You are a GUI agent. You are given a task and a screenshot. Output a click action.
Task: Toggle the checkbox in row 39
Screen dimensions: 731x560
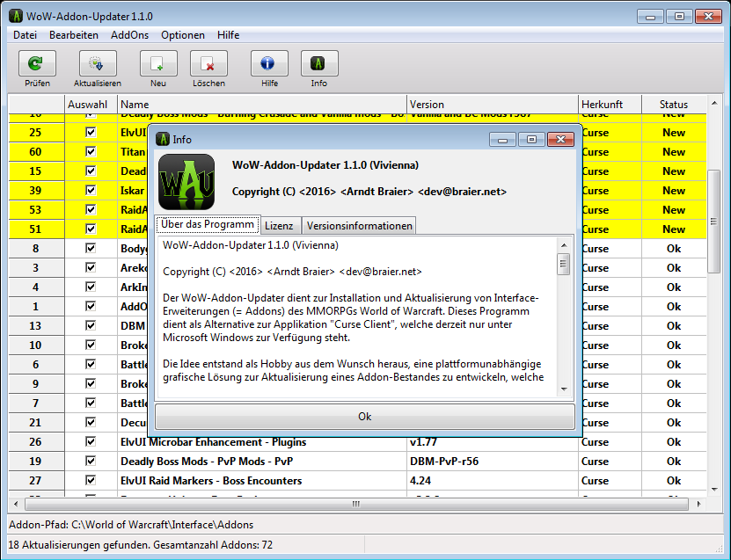pos(91,190)
